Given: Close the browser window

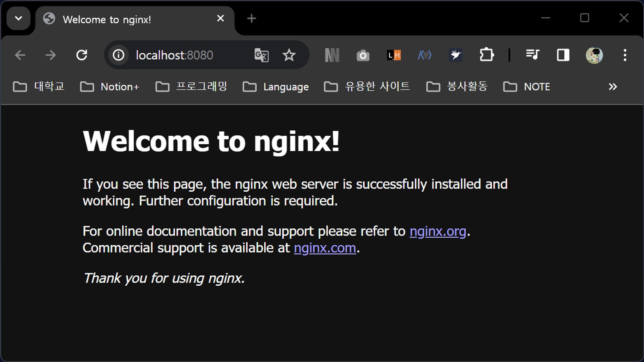Looking at the screenshot, I should 624,18.
